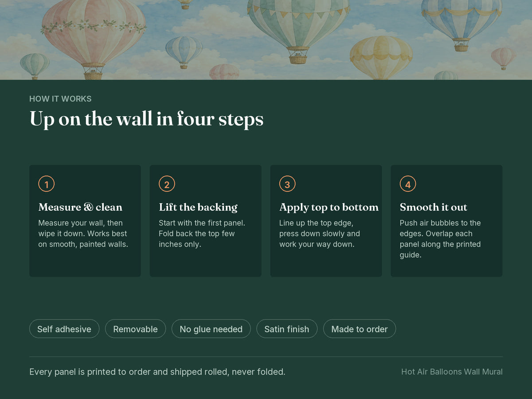Click the HOW IT WORKS section label
This screenshot has height=399, width=532.
pos(60,99)
